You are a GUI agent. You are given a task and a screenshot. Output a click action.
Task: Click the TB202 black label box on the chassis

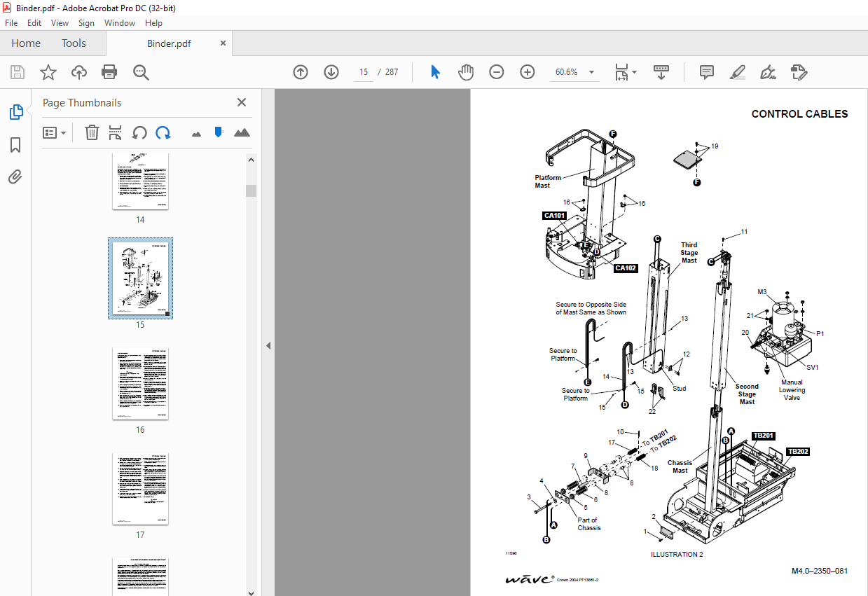click(797, 452)
